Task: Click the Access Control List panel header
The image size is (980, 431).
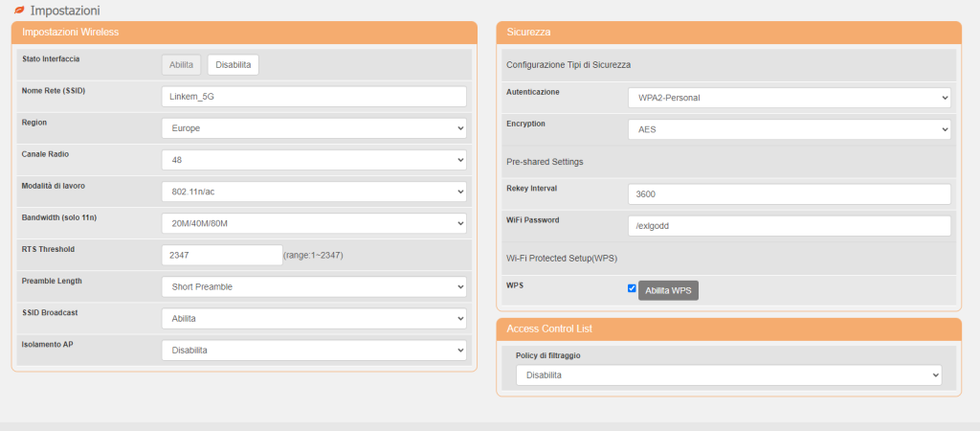Action: click(x=728, y=329)
